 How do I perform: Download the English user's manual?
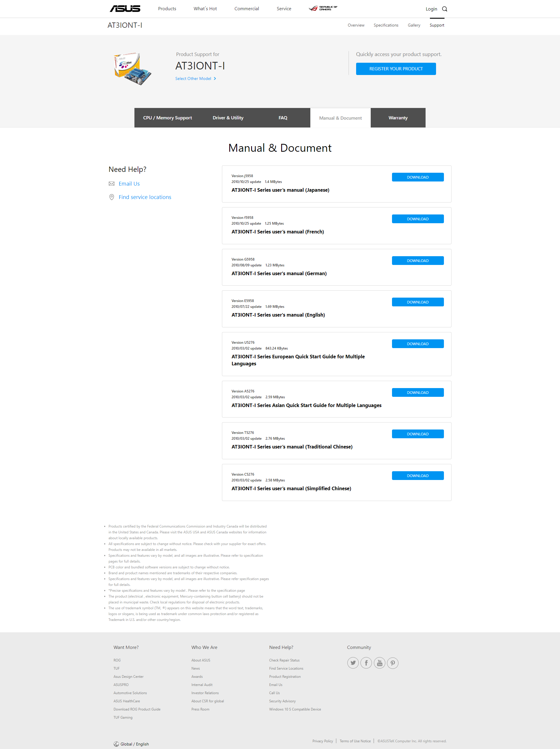coord(417,302)
